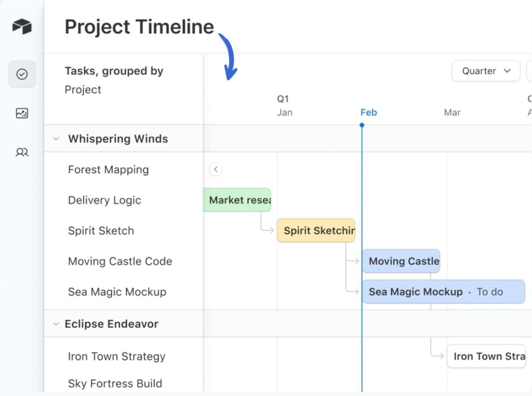
Task: Click the Project Timeline page title
Action: (139, 27)
